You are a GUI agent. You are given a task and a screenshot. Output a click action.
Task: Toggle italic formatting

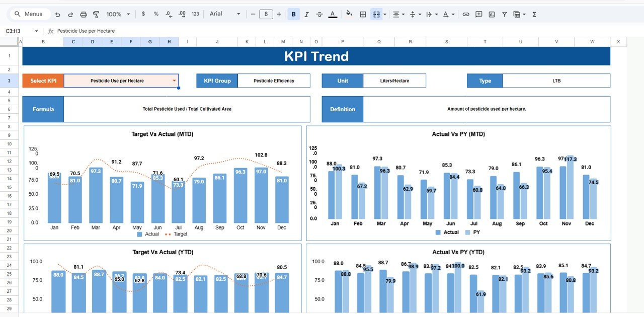click(306, 14)
